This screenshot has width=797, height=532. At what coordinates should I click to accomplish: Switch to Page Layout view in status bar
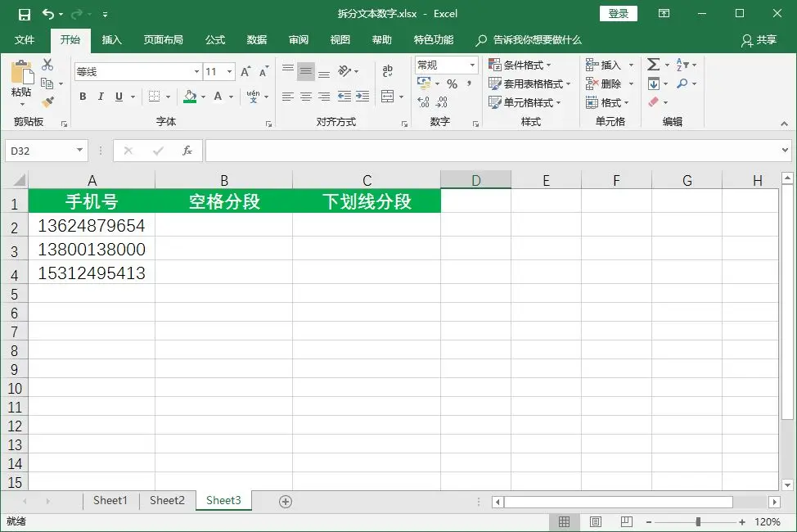[x=595, y=521]
